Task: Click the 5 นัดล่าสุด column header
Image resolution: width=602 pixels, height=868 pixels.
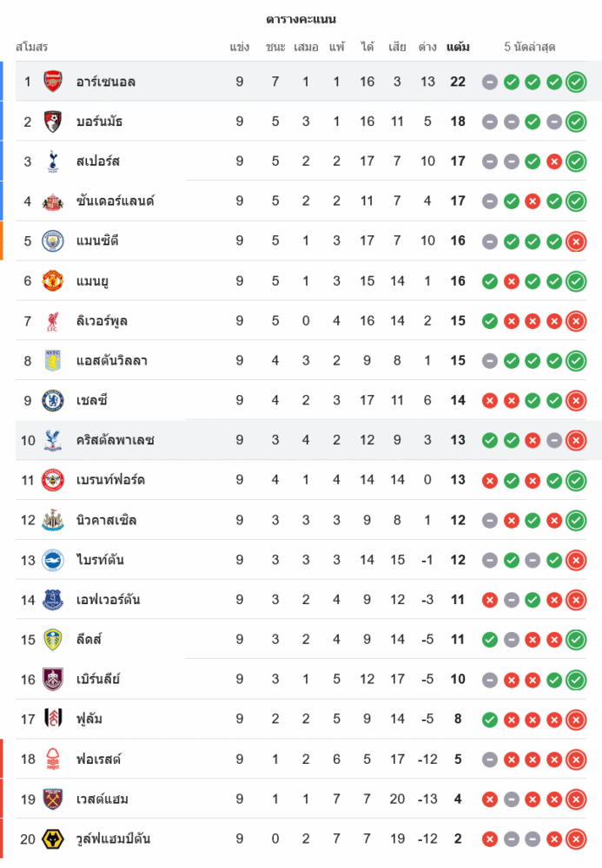Action: [530, 47]
